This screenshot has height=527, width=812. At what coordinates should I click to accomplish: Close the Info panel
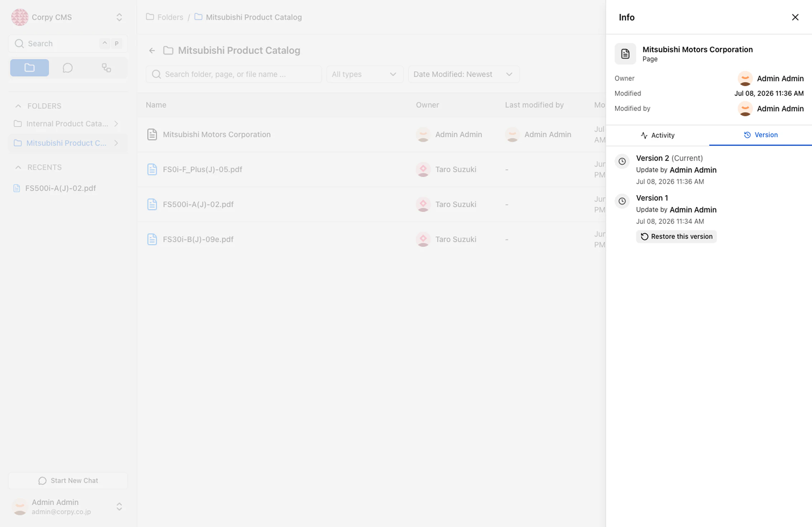point(795,17)
